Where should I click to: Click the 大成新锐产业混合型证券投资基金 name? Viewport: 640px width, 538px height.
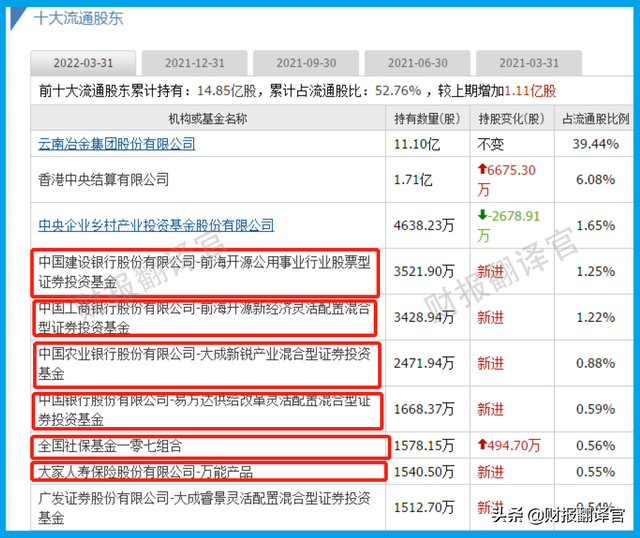[204, 363]
